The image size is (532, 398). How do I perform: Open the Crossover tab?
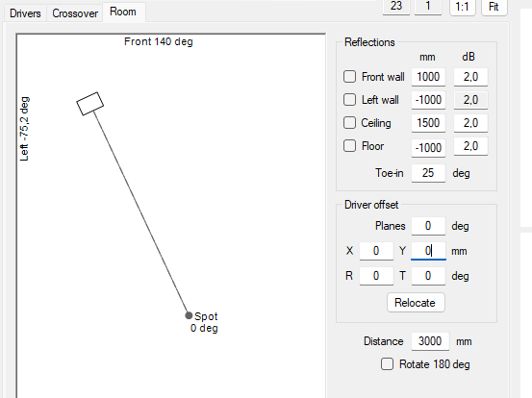[x=75, y=13]
